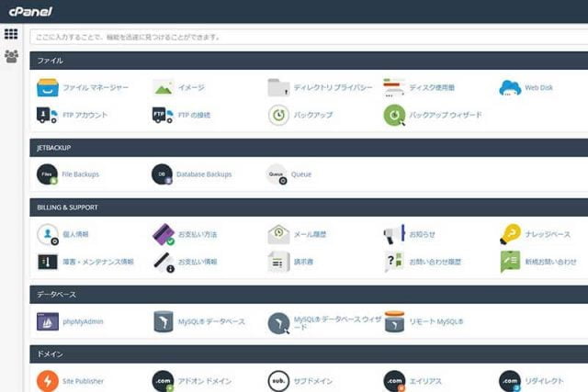The height and width of the screenshot is (392, 588).
Task: Open the 新規お問い合わせ link
Action: (551, 262)
